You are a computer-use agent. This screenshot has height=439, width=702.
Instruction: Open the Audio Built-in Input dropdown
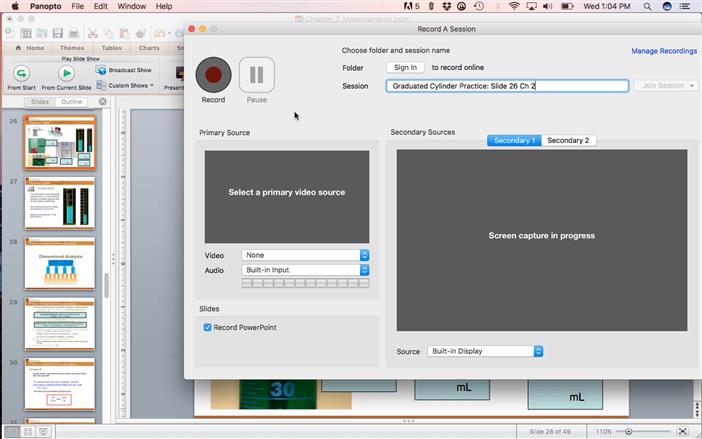305,270
